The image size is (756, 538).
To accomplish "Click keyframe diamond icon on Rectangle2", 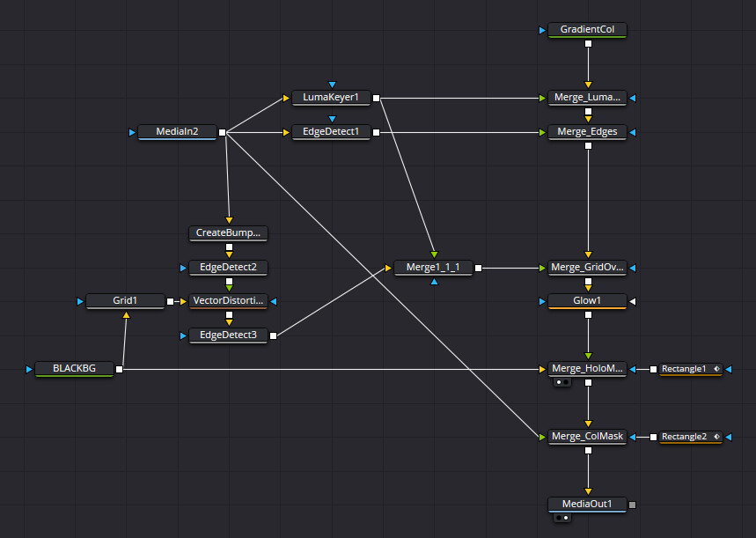I will 716,437.
